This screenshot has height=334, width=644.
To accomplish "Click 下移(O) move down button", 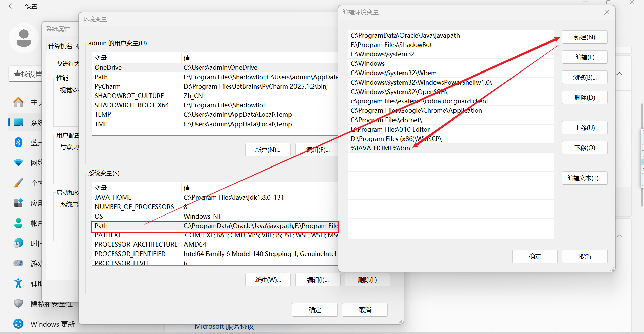I will 585,148.
